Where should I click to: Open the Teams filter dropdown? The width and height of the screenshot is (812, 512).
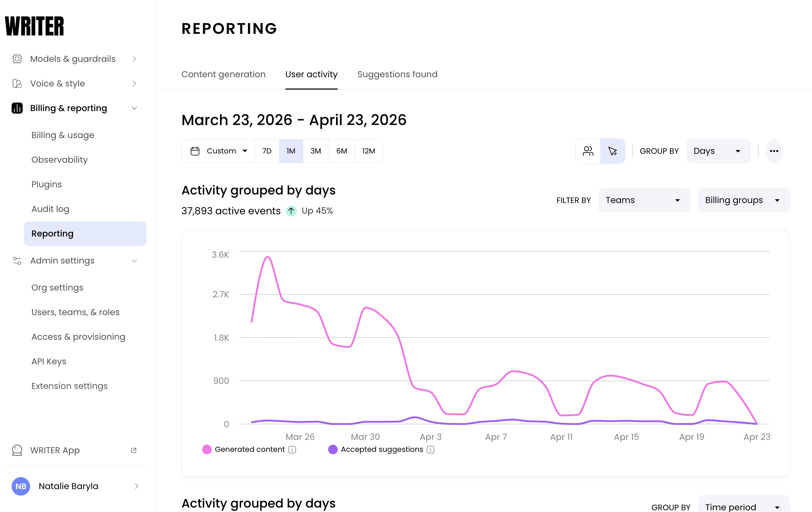point(644,200)
